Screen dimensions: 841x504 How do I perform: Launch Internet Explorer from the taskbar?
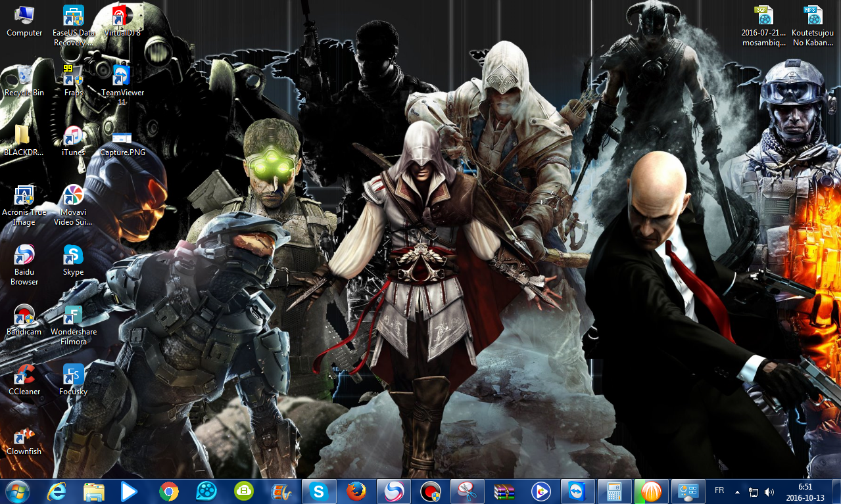tap(57, 491)
